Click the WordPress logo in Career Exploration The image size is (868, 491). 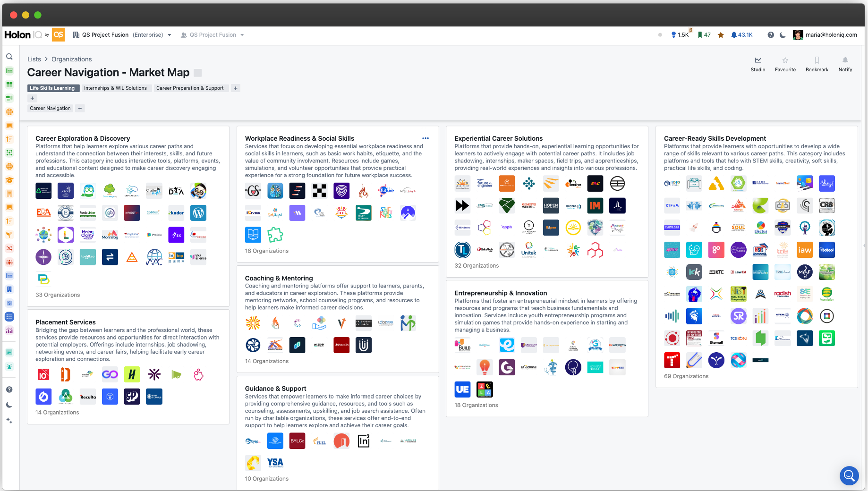[x=198, y=213]
